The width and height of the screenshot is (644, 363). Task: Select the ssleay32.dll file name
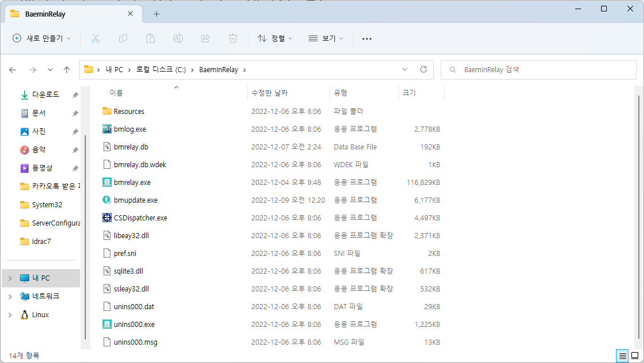tap(131, 289)
